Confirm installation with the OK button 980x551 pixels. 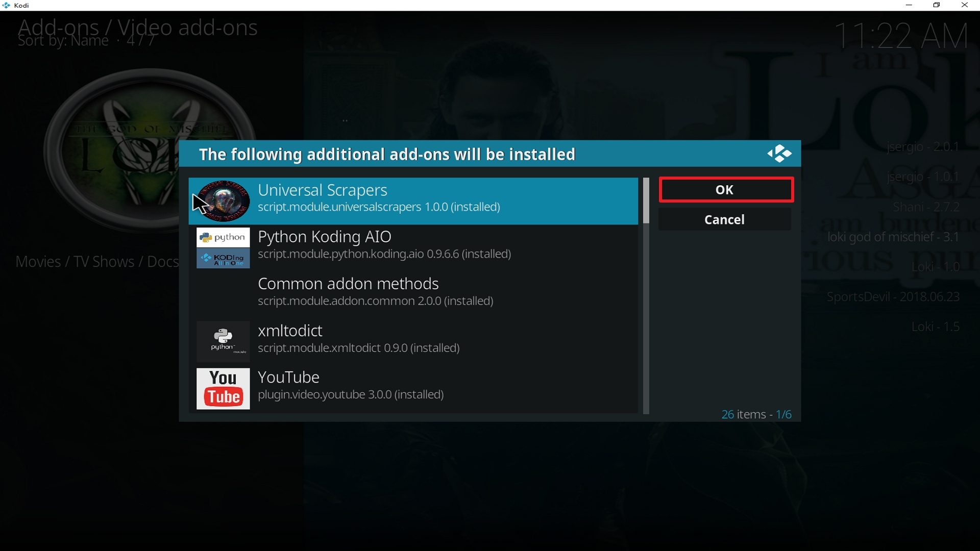pos(726,190)
